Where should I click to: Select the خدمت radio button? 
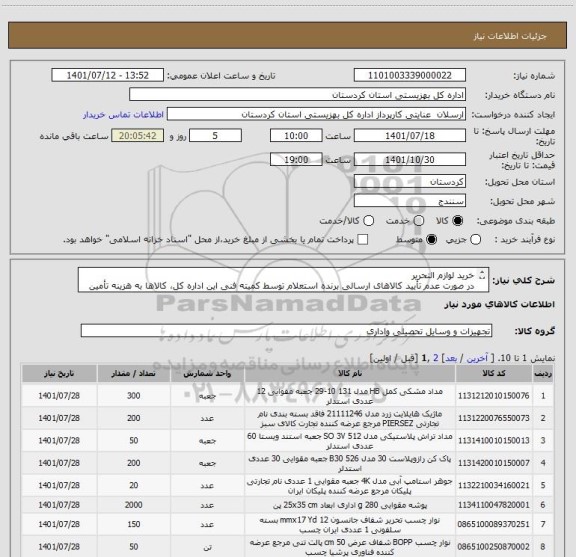pyautogui.click(x=419, y=220)
